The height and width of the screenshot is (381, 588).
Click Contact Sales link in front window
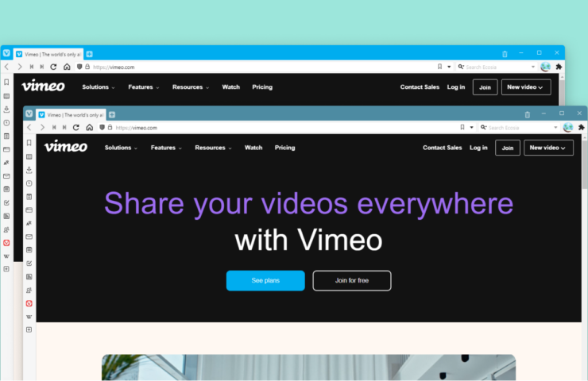(442, 148)
